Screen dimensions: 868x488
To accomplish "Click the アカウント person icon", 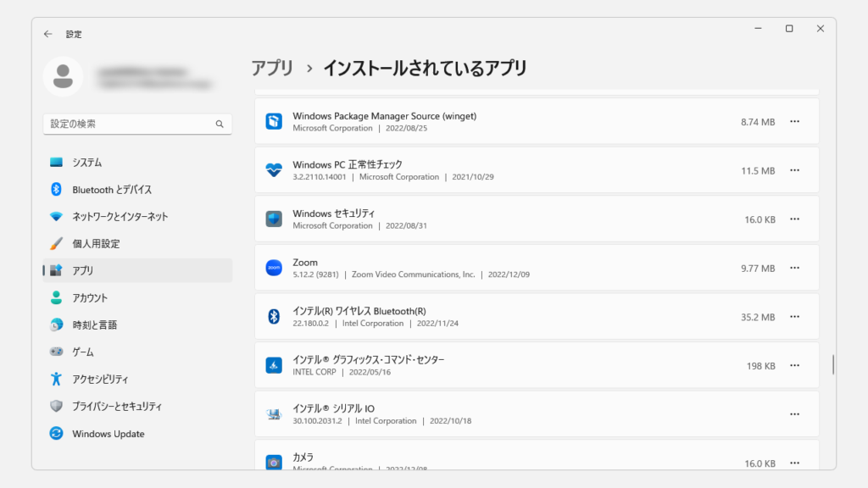I will click(56, 297).
